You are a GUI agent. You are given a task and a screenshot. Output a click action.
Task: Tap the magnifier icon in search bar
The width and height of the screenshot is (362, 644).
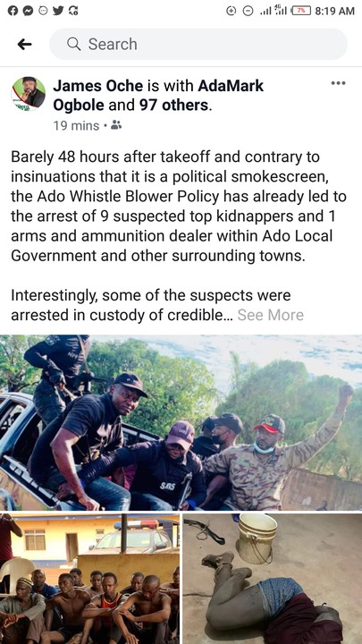73,44
